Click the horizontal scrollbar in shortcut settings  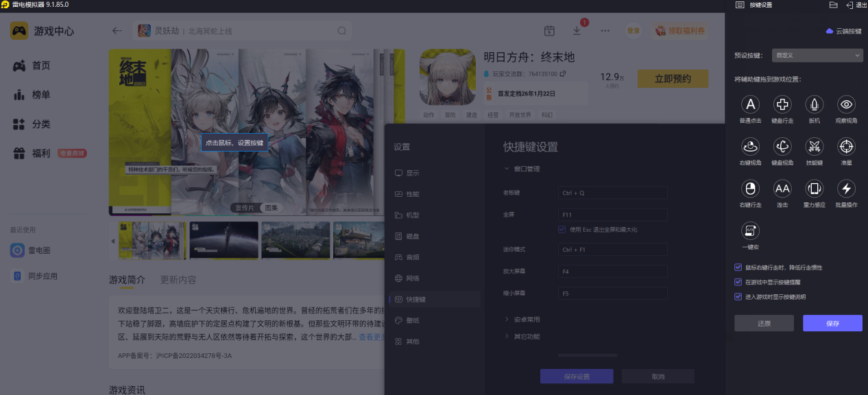tap(588, 355)
